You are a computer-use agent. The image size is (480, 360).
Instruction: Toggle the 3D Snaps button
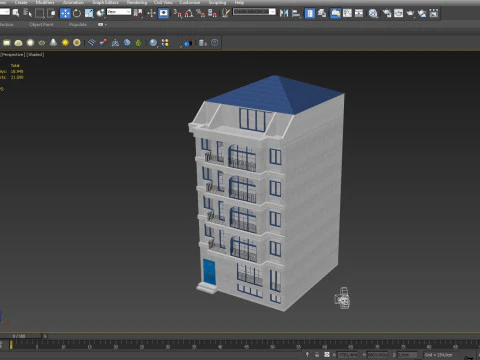tap(177, 13)
